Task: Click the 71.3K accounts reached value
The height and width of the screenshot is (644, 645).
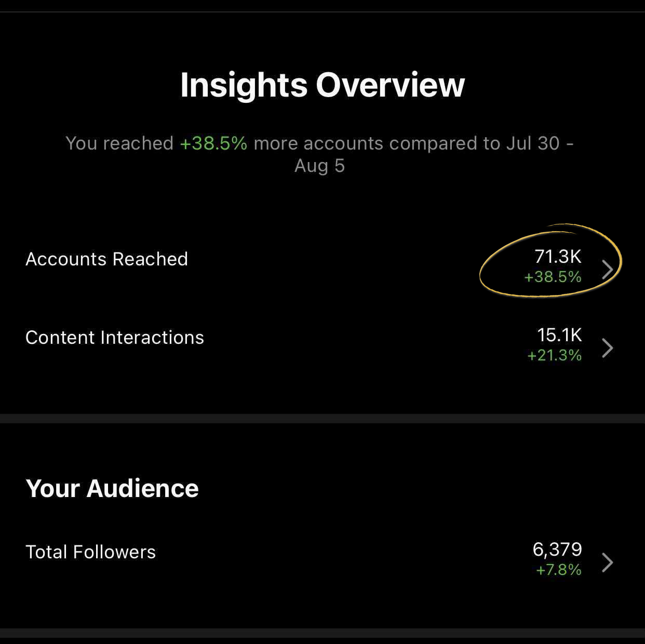Action: 558,257
